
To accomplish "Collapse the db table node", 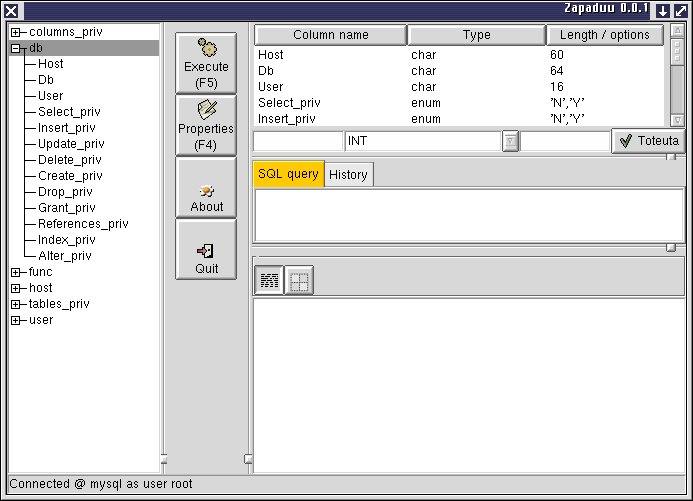I will point(16,48).
